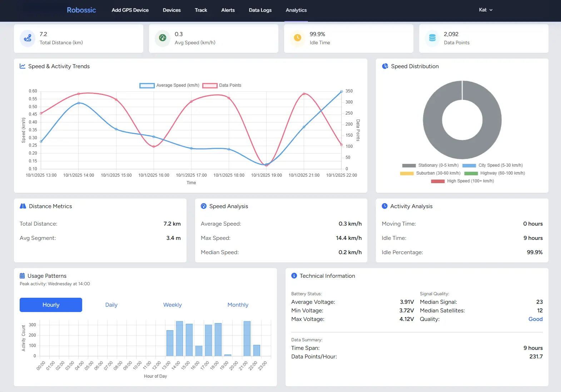
Task: Click the Distance Metrics road icon
Action: click(x=23, y=206)
